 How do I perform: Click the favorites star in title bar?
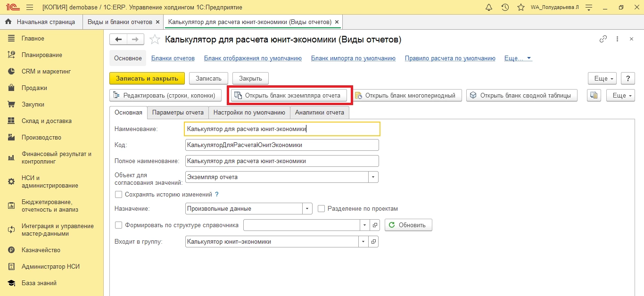[520, 8]
